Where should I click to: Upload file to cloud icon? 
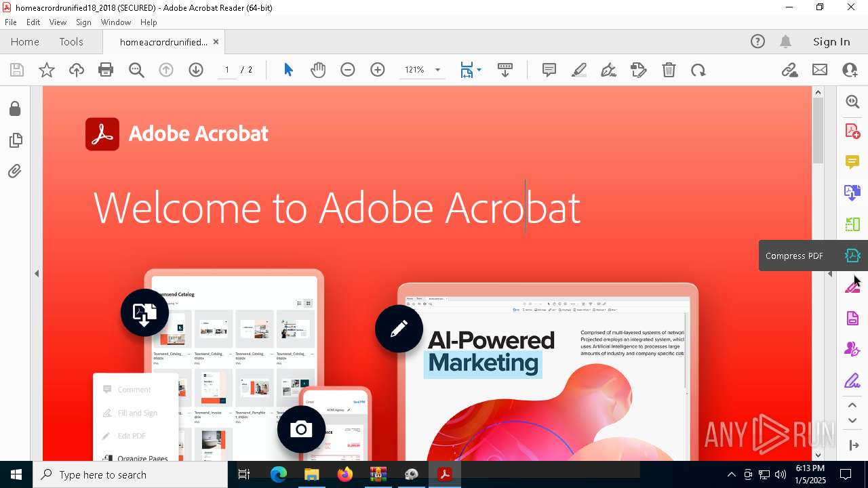click(77, 70)
